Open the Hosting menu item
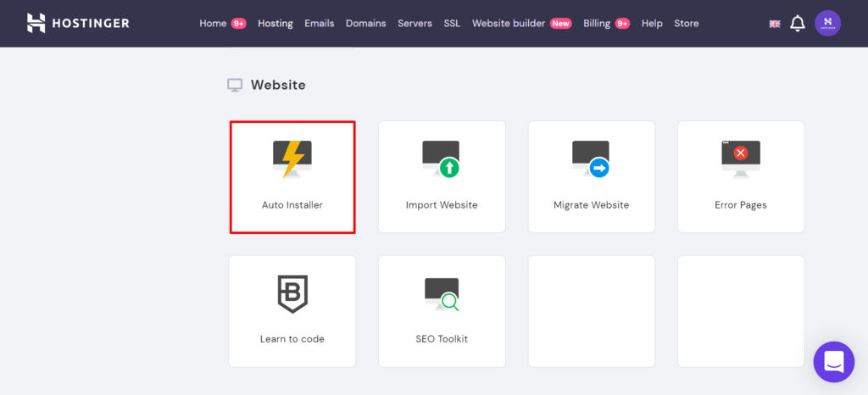 tap(275, 24)
